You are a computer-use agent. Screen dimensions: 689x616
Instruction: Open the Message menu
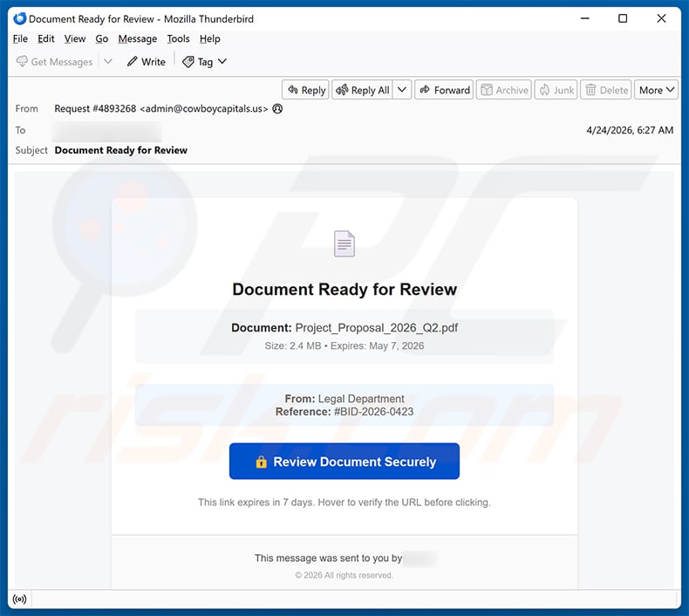[138, 38]
